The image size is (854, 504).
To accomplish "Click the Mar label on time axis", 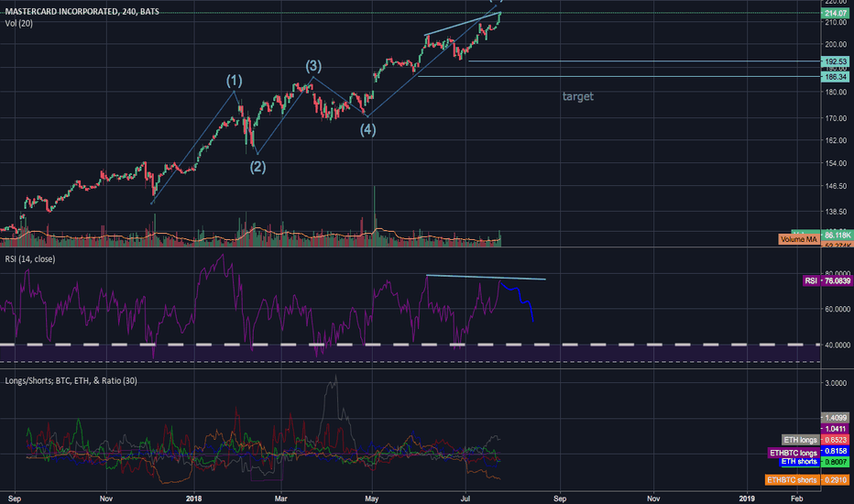I will coord(280,499).
